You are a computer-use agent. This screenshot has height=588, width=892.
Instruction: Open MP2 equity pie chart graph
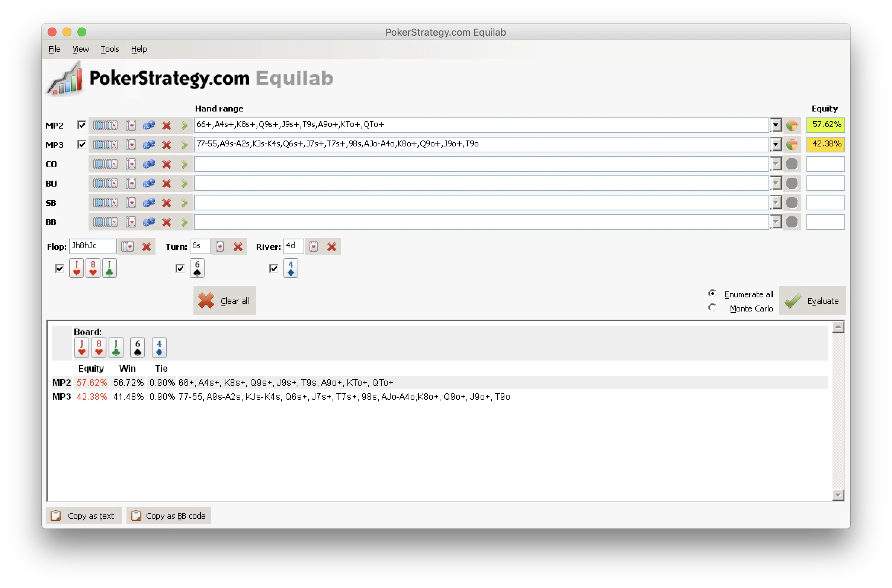coord(793,125)
